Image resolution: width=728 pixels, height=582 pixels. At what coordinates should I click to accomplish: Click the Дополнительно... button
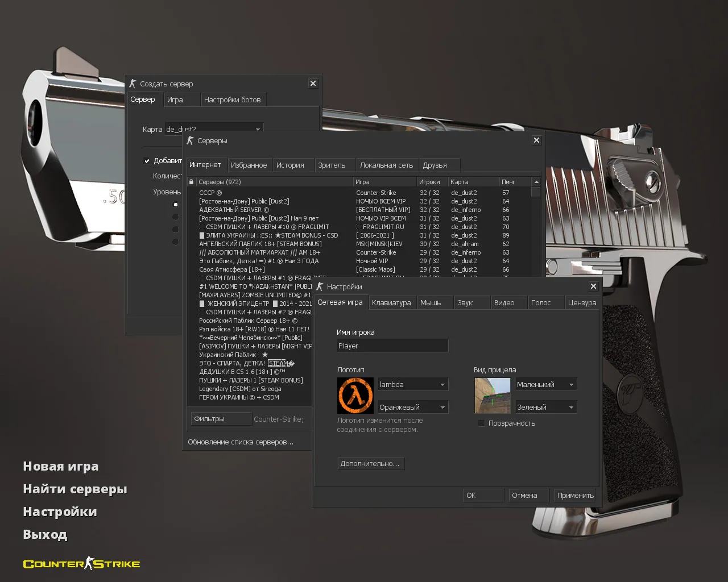pos(370,464)
